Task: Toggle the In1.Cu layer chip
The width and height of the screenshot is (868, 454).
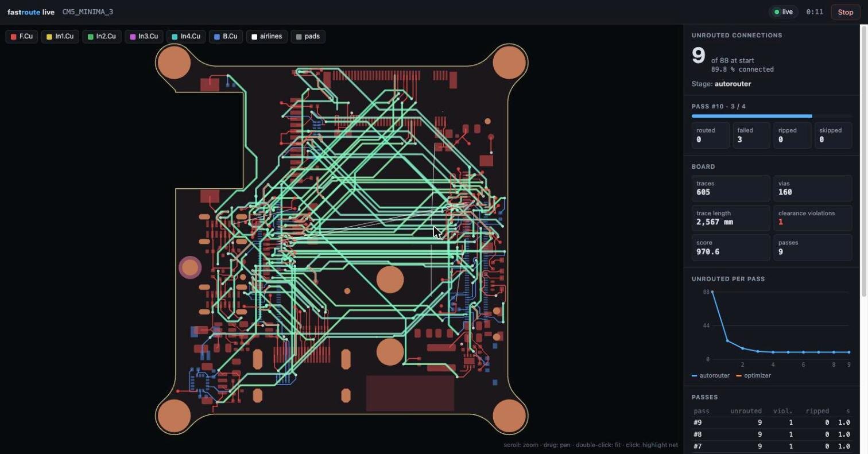Action: tap(60, 36)
